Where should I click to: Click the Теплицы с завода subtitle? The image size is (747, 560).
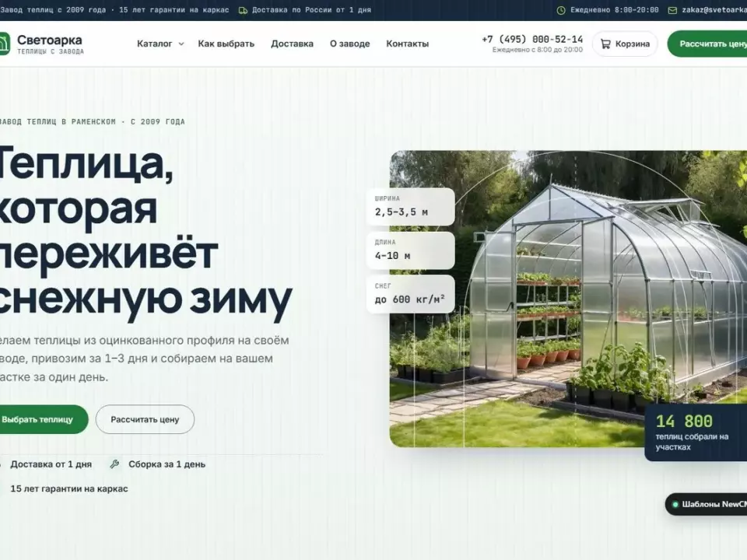click(x=51, y=51)
